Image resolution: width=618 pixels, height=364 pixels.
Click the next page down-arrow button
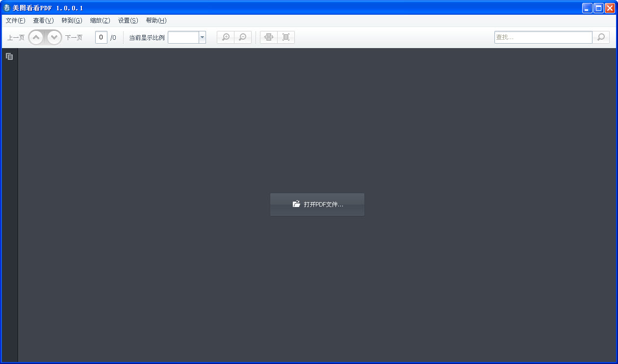(x=54, y=38)
